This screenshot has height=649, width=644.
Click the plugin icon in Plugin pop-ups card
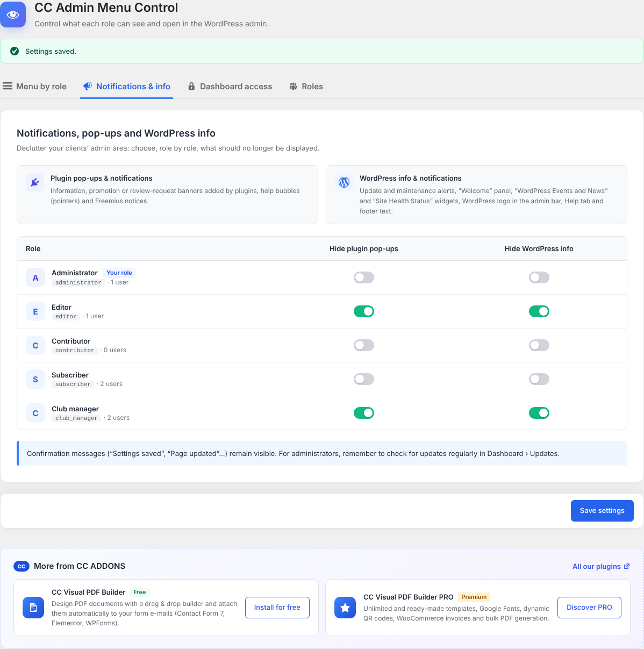[35, 182]
